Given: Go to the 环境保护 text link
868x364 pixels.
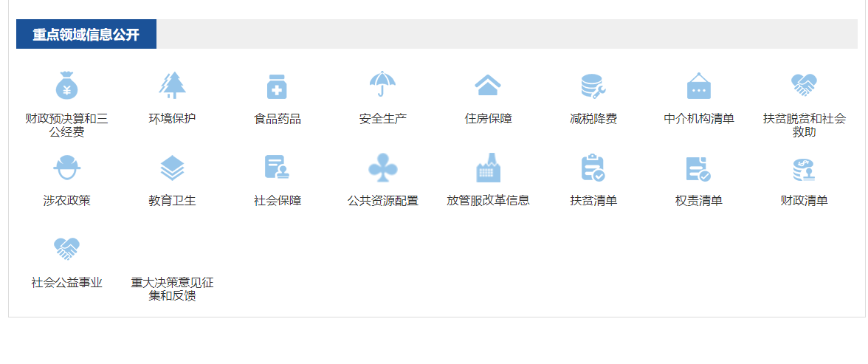Looking at the screenshot, I should (x=172, y=119).
